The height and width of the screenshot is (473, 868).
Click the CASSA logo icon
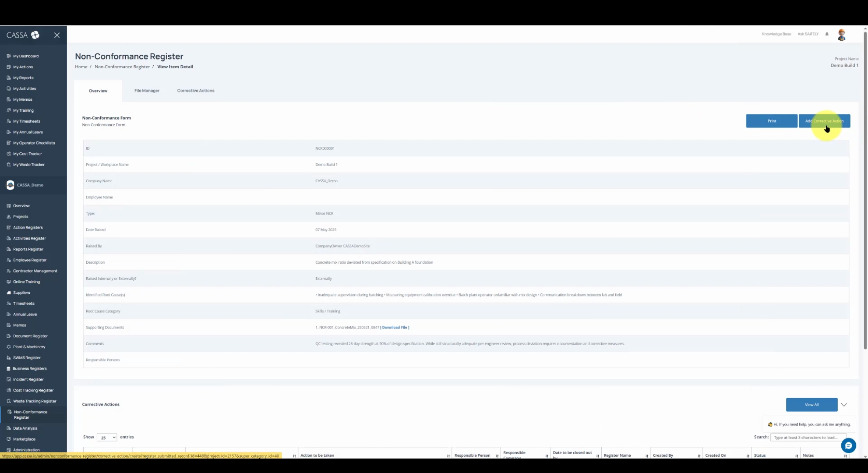(35, 35)
